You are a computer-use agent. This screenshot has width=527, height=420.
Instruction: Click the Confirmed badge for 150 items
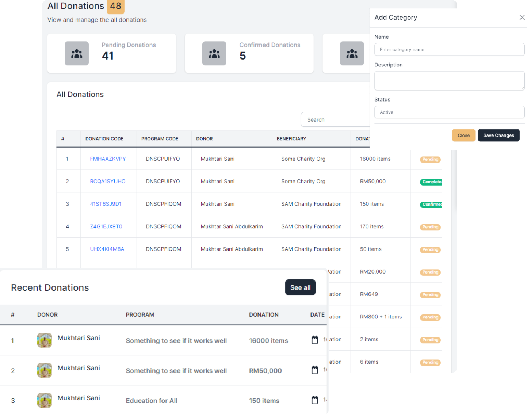pyautogui.click(x=431, y=205)
